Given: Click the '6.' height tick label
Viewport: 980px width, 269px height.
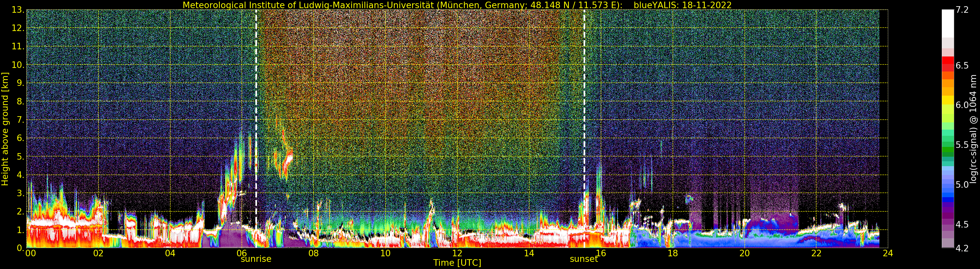Looking at the screenshot, I should (21, 138).
